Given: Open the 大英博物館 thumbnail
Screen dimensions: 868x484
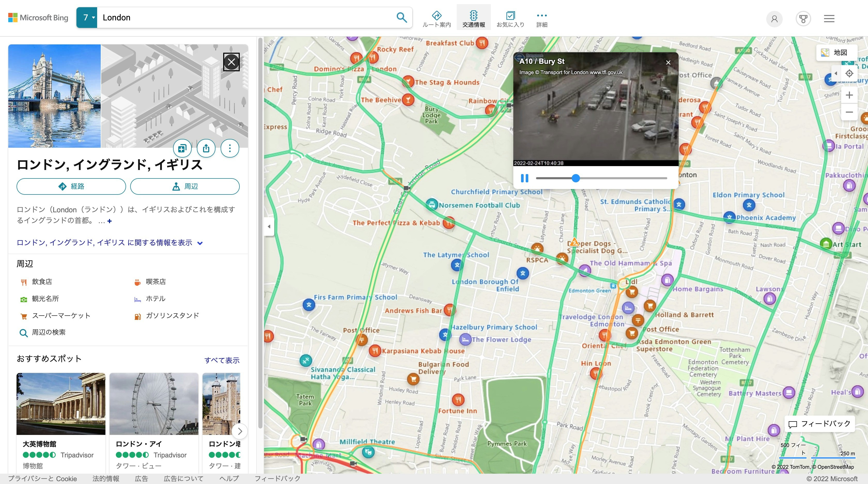Looking at the screenshot, I should pos(61,403).
